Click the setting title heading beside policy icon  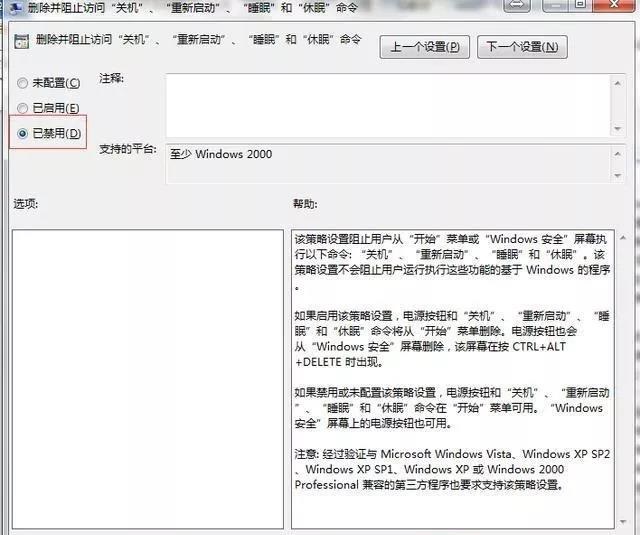click(198, 40)
